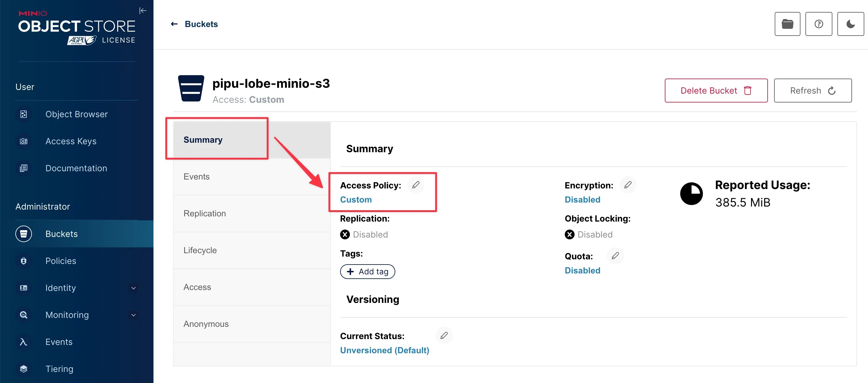Click the Refresh button
868x383 pixels.
coord(812,91)
